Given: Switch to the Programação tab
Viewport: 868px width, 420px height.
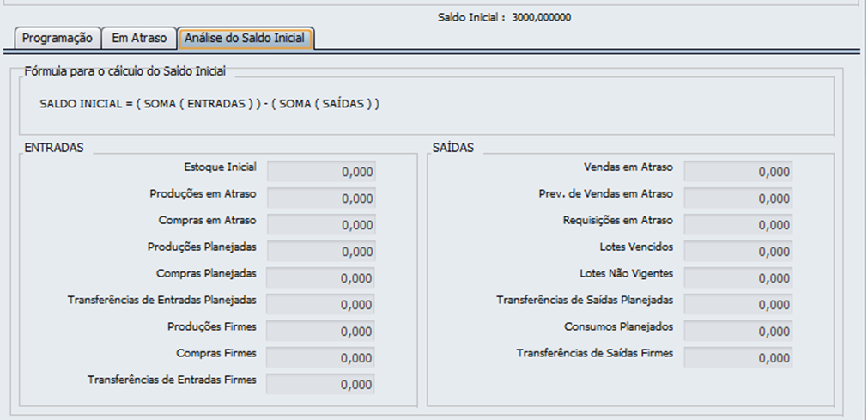Looking at the screenshot, I should [57, 39].
